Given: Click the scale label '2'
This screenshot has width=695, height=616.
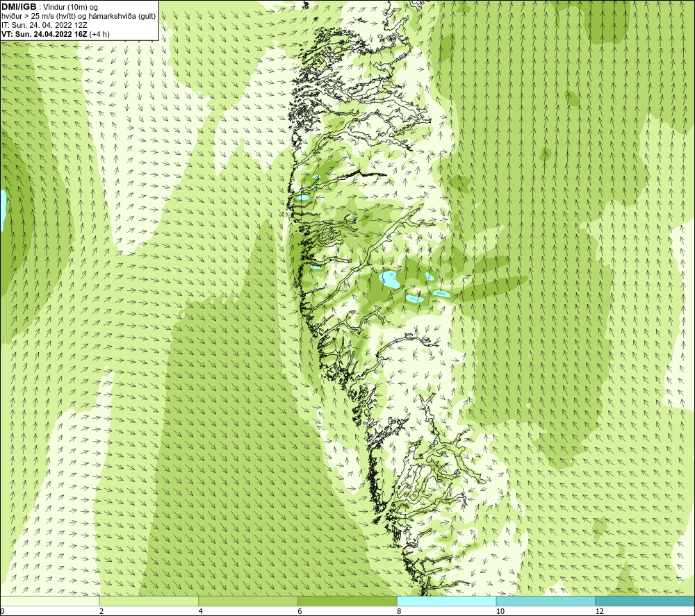Looking at the screenshot, I should click(101, 611).
